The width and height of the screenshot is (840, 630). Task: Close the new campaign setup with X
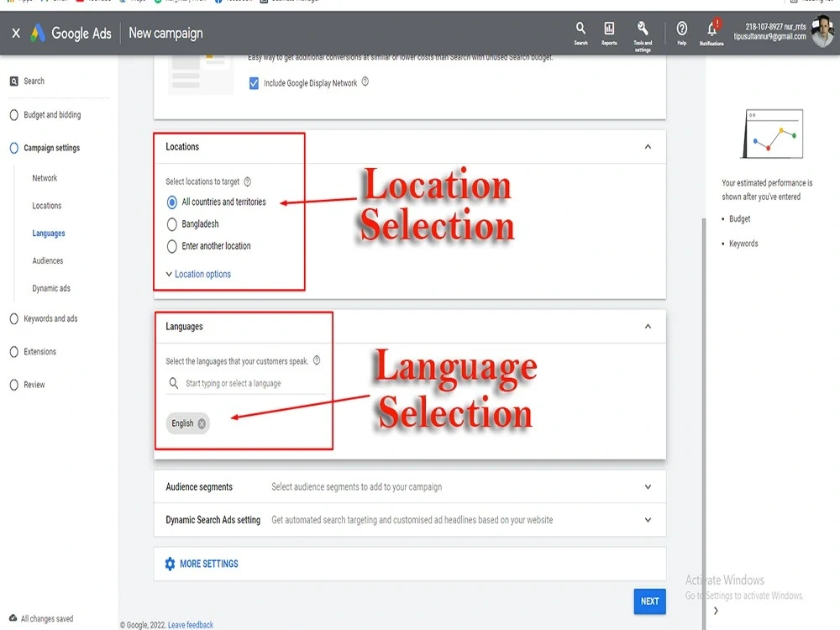[16, 34]
